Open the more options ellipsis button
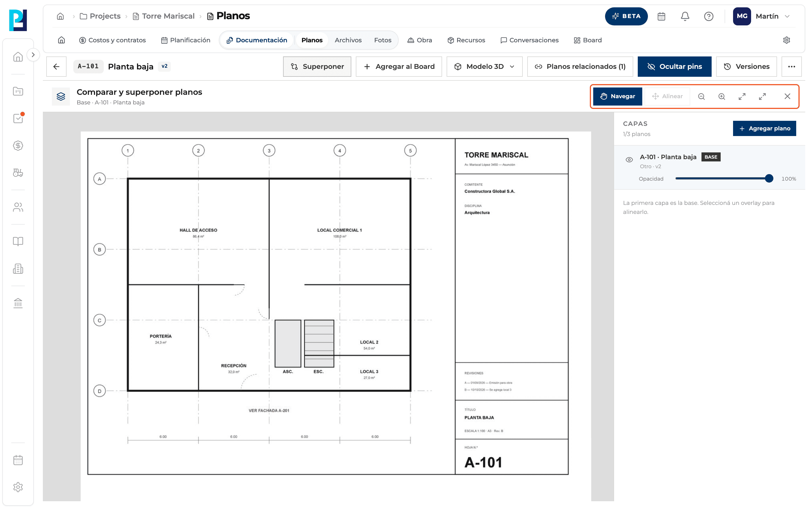 (791, 67)
